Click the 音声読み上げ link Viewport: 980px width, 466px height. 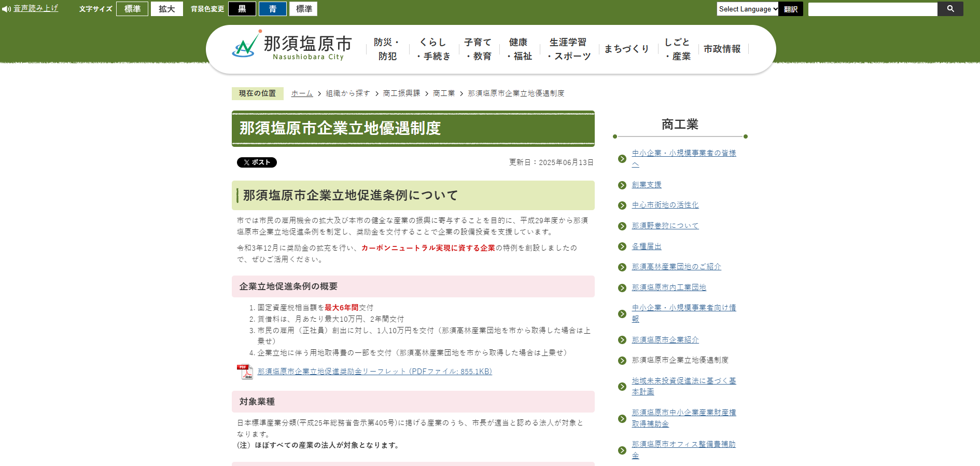coord(36,8)
